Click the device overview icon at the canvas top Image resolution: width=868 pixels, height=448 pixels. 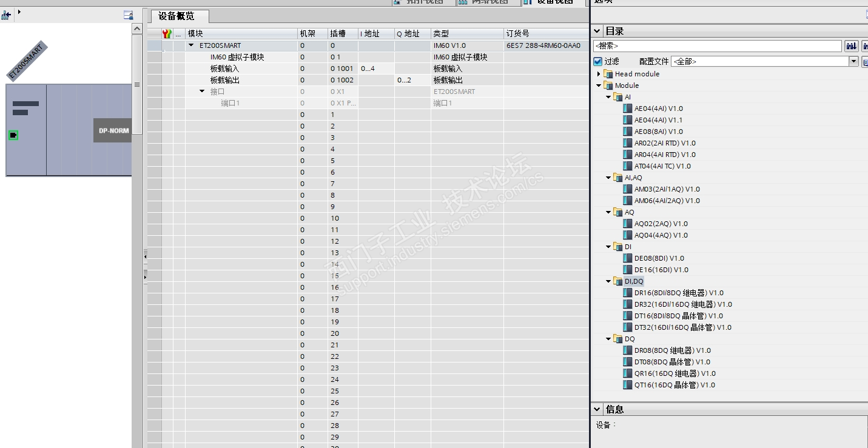coord(128,15)
